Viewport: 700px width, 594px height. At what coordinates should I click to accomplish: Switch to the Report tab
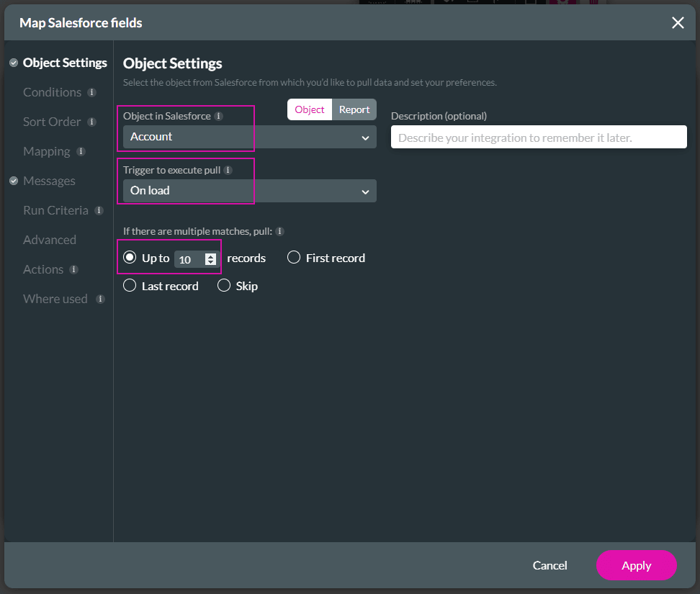click(x=354, y=109)
